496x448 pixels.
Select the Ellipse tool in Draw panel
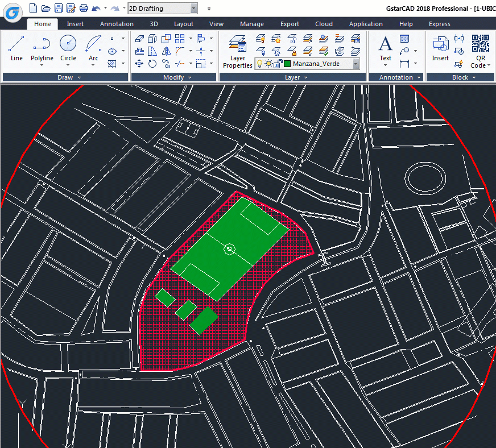pyautogui.click(x=112, y=51)
